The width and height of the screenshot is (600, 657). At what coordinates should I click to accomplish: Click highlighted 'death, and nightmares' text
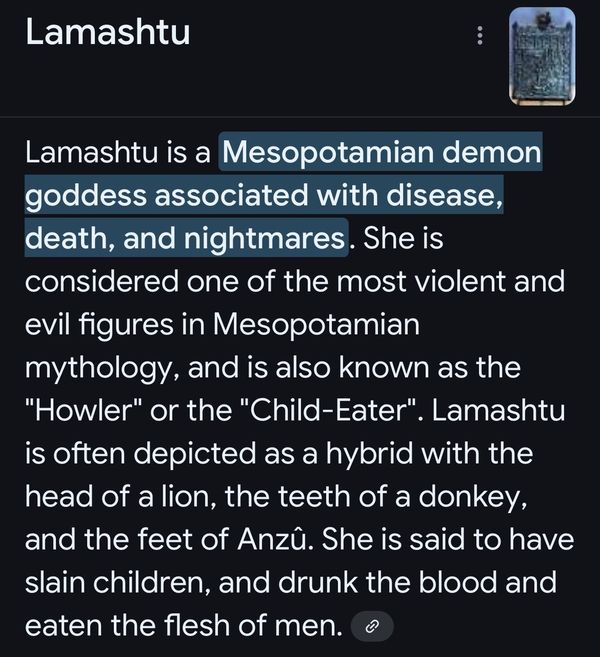pyautogui.click(x=185, y=238)
